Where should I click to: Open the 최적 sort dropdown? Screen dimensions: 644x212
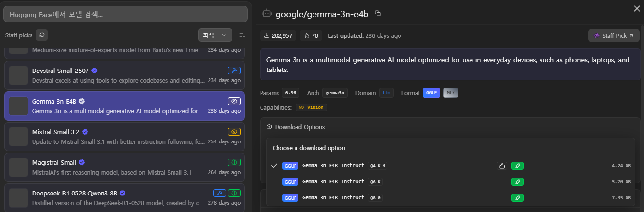coord(215,35)
